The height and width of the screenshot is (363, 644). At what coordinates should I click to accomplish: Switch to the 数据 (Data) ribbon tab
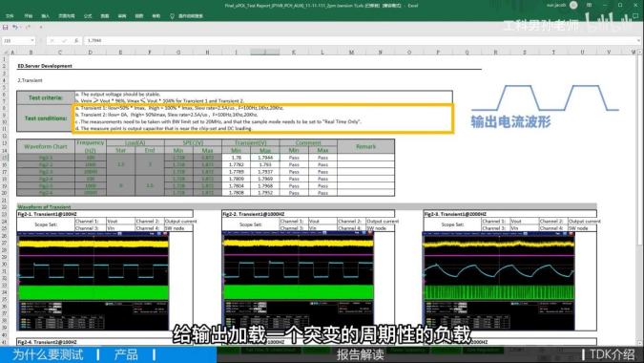105,16
